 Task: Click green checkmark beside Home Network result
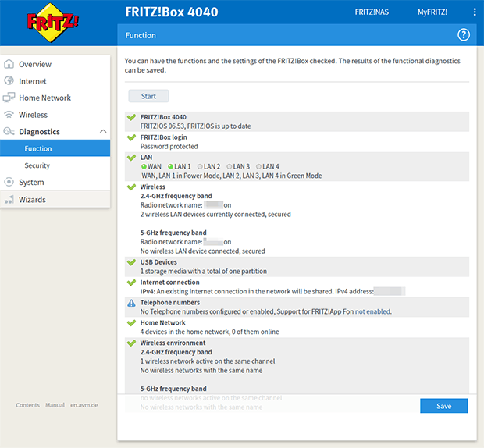pos(131,323)
